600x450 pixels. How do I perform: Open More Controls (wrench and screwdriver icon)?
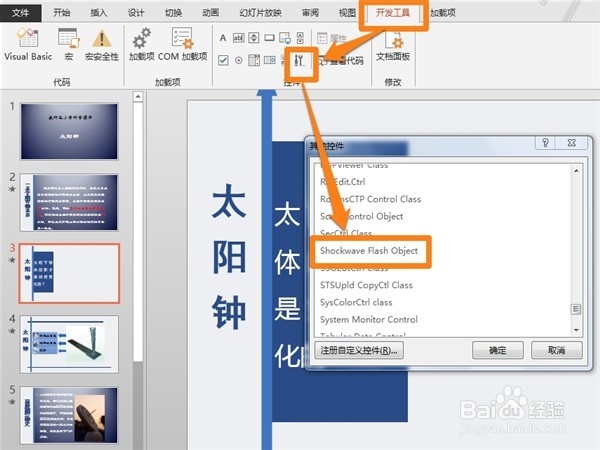(x=299, y=60)
